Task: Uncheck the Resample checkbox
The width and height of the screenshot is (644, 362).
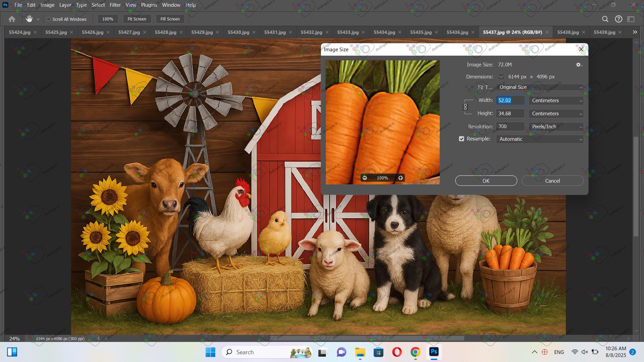Action: click(x=462, y=139)
